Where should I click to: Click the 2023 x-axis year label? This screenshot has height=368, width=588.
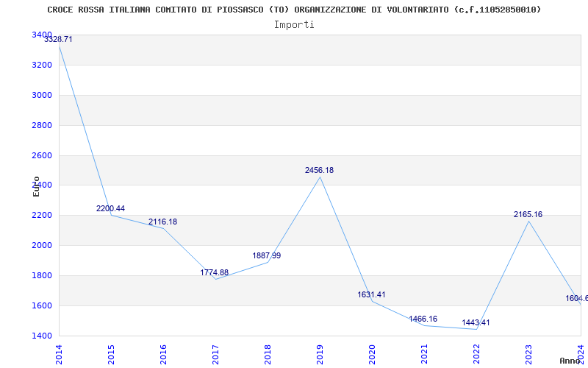(x=528, y=355)
